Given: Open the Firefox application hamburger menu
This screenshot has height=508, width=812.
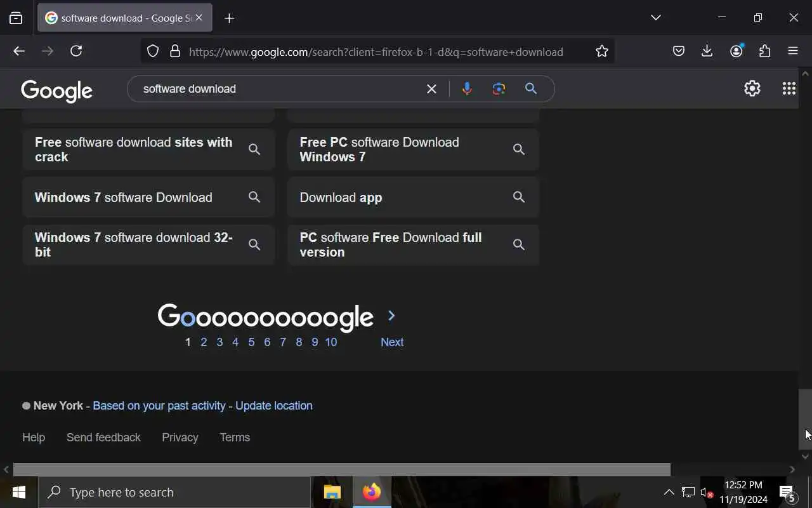Looking at the screenshot, I should [x=793, y=51].
